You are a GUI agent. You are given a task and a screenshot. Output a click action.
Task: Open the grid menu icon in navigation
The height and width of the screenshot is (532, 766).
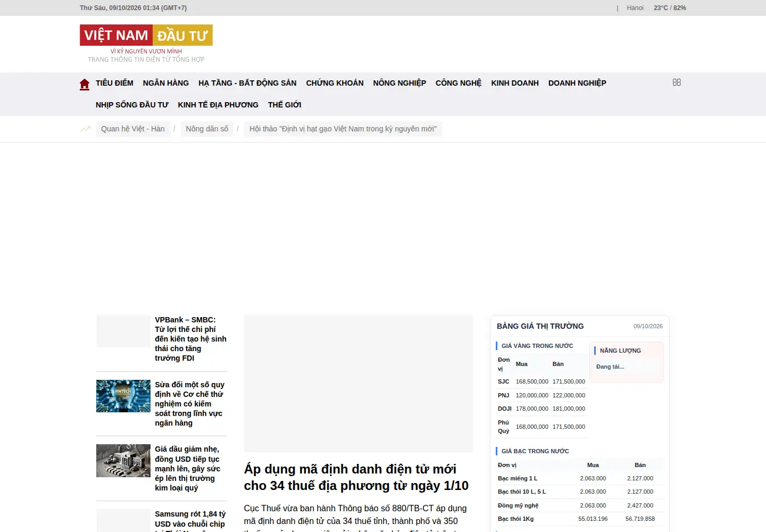click(677, 82)
